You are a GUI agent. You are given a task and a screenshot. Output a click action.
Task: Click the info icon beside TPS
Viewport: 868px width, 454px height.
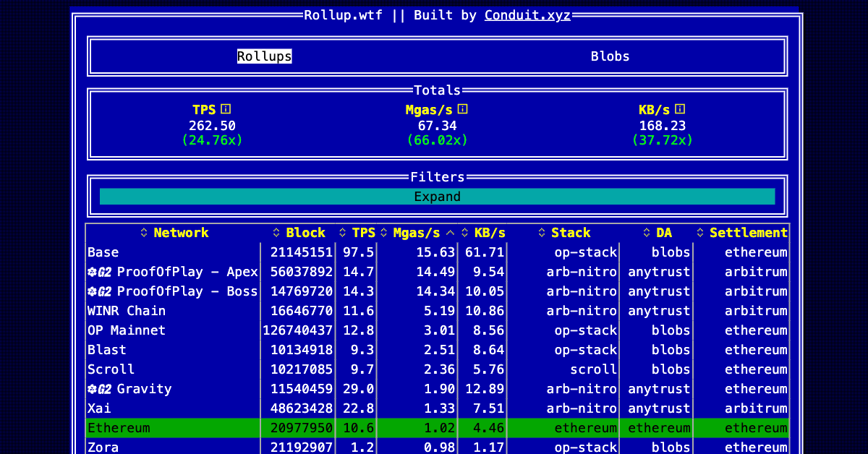point(226,109)
